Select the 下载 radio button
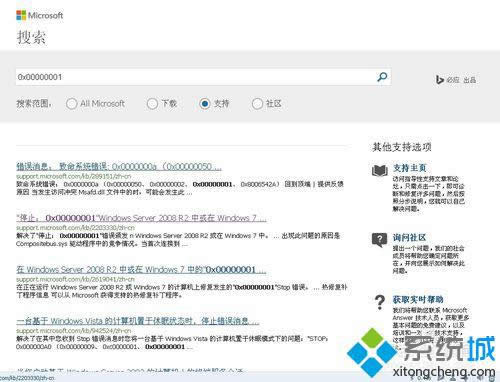The height and width of the screenshot is (382, 500). (x=152, y=104)
